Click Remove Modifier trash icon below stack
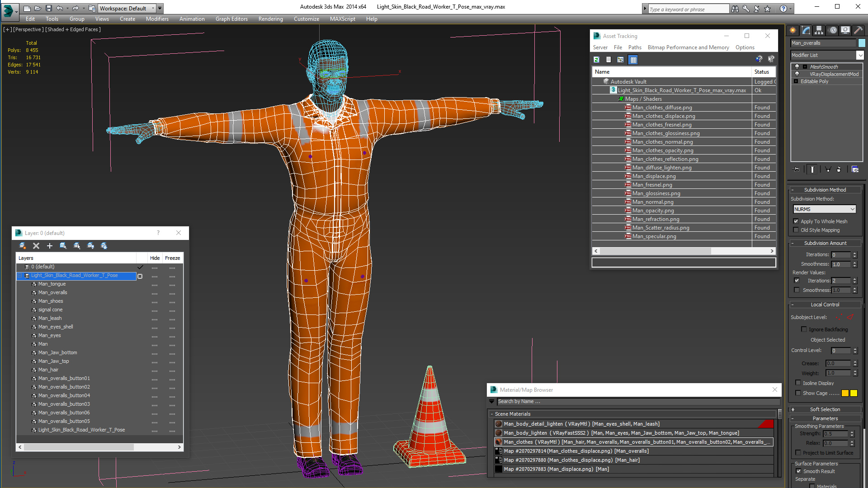868x488 pixels. [839, 169]
